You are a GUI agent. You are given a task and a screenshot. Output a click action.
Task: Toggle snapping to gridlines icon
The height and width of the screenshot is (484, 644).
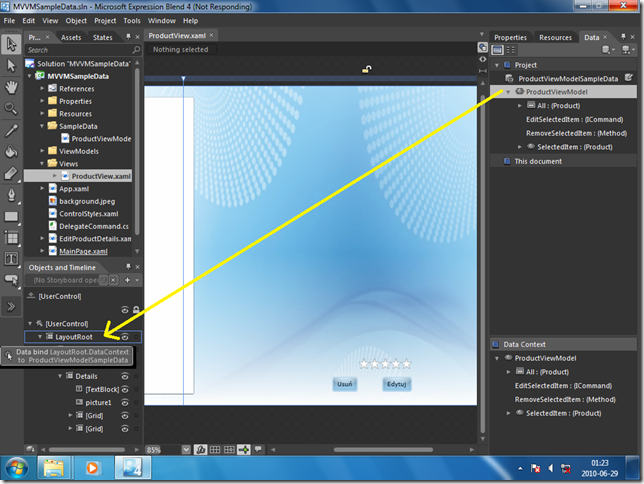pos(229,449)
